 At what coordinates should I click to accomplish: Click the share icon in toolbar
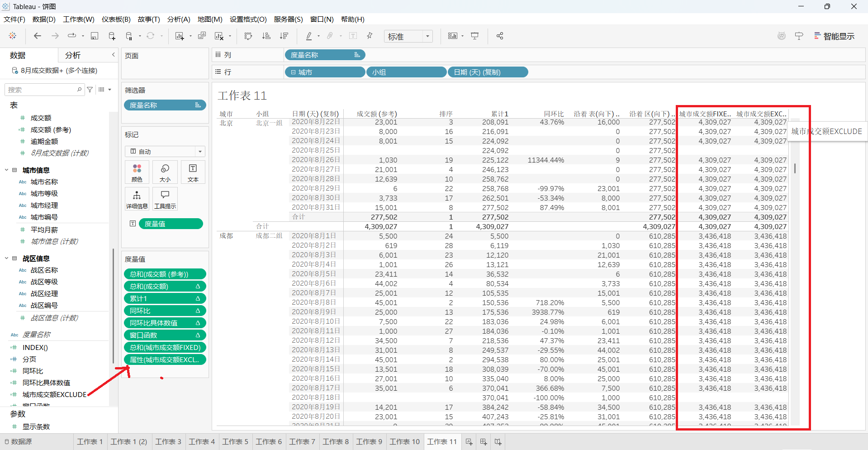(500, 36)
